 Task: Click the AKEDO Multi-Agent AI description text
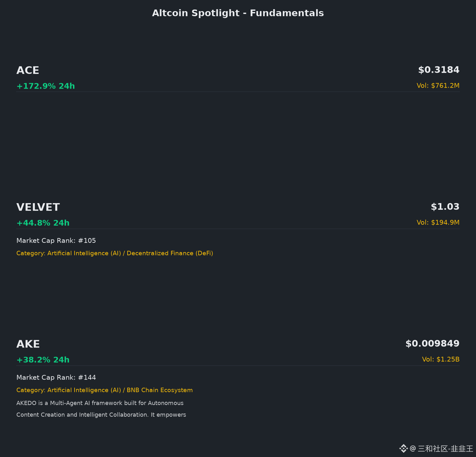pos(101,409)
